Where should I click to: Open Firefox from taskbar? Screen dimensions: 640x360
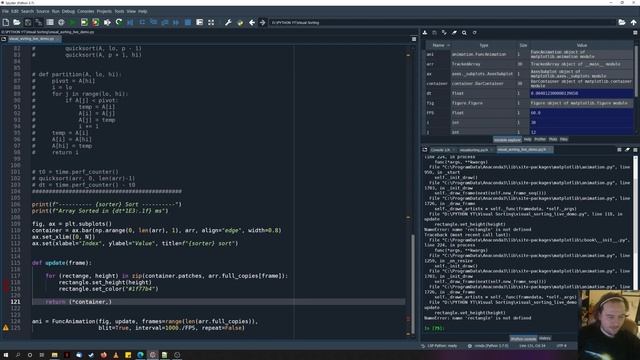(103, 355)
